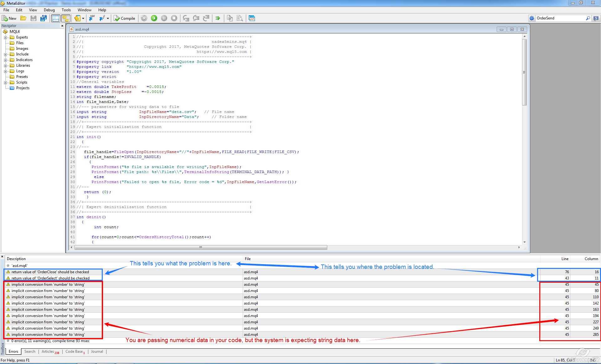
Task: Open the Window menu
Action: tap(85, 10)
